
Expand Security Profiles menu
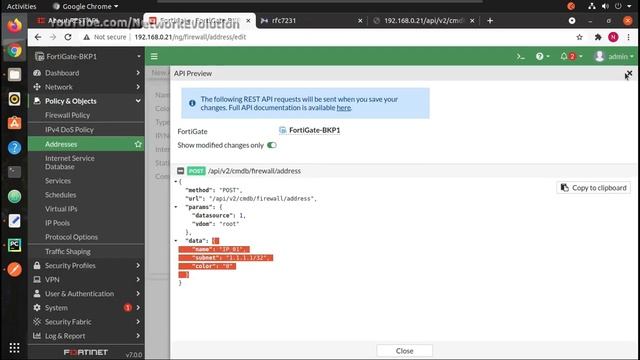(86, 265)
